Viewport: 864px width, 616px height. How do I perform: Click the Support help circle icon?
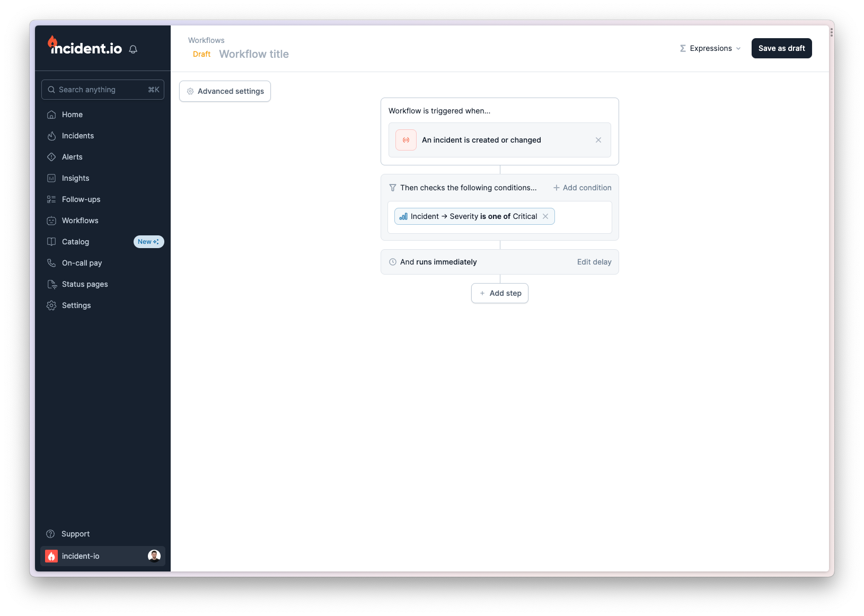point(51,534)
